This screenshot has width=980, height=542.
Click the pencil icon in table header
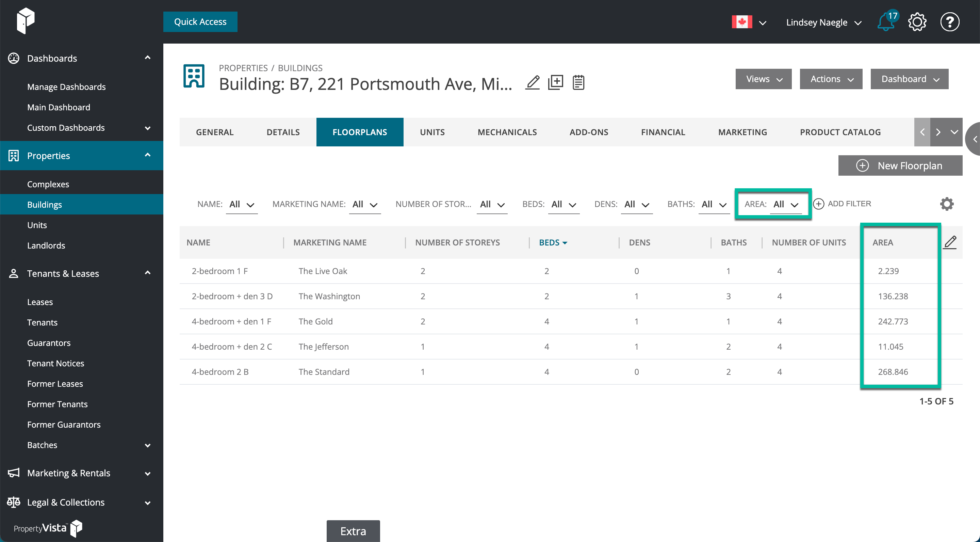[950, 242]
